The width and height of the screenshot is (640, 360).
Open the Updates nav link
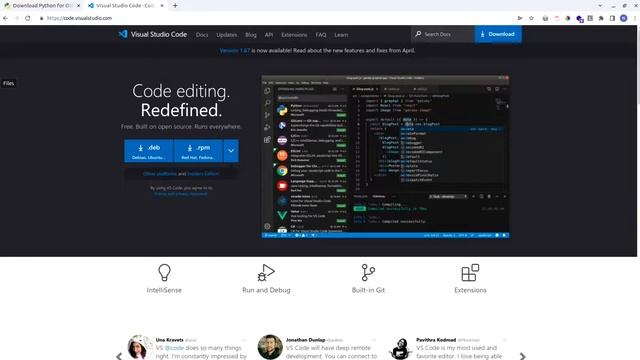227,35
